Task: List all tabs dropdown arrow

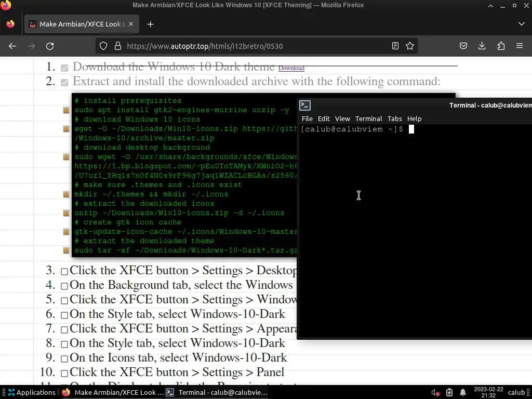Action: pyautogui.click(x=522, y=24)
